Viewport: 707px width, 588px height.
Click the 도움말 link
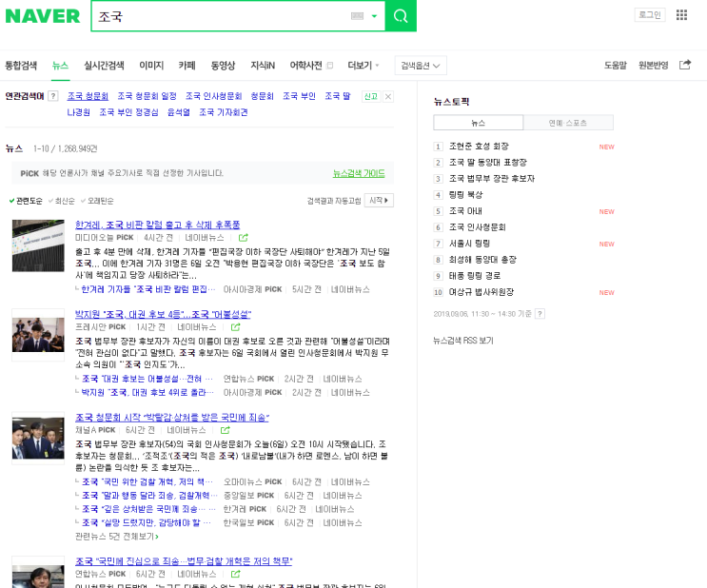click(615, 66)
